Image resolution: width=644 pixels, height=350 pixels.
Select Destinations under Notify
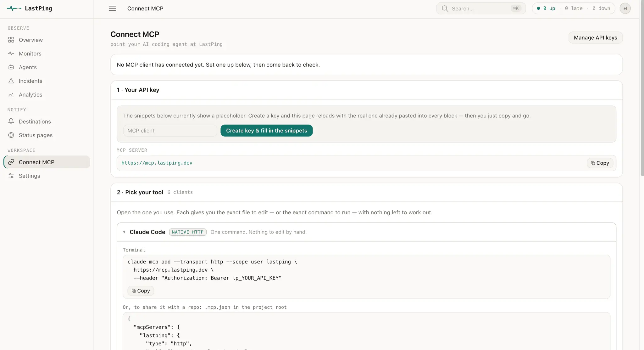[47, 121]
